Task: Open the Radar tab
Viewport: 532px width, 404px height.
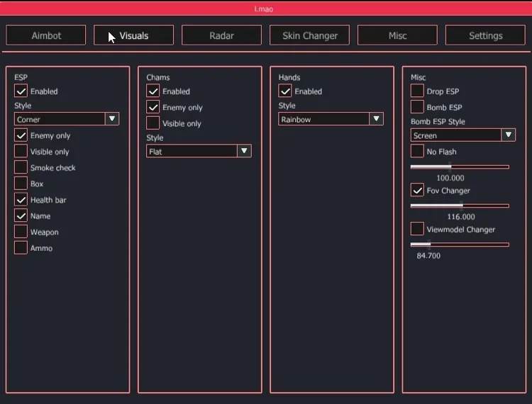Action: click(x=221, y=35)
